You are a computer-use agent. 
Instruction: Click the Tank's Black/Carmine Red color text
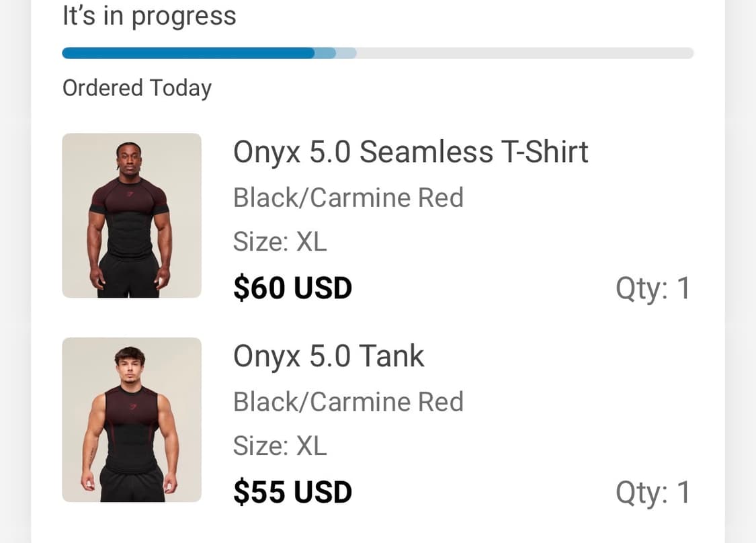pyautogui.click(x=348, y=402)
